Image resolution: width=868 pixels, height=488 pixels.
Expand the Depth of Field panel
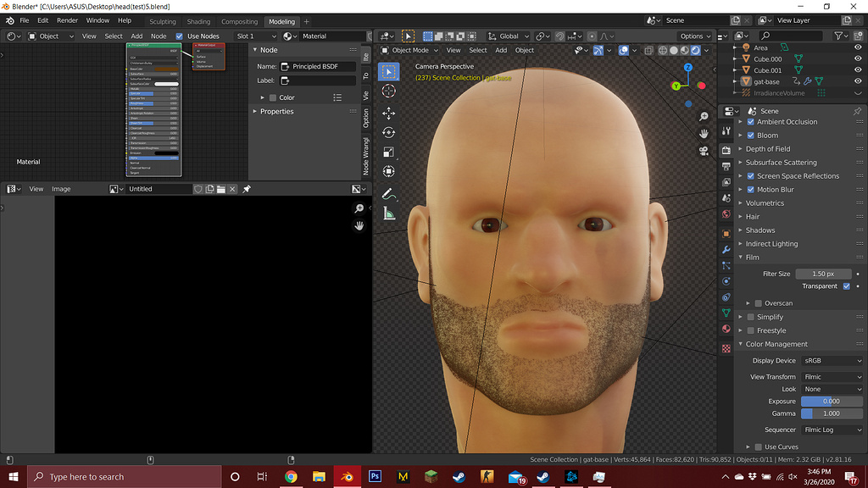(x=767, y=149)
